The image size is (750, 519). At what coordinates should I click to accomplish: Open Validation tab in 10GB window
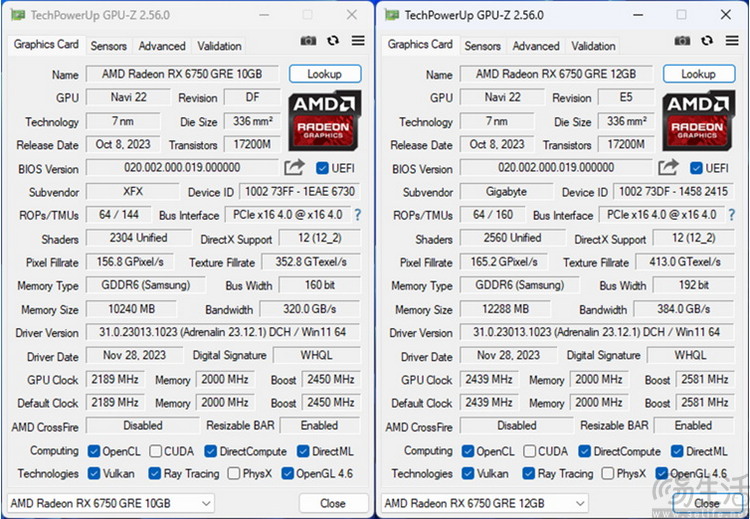click(219, 46)
